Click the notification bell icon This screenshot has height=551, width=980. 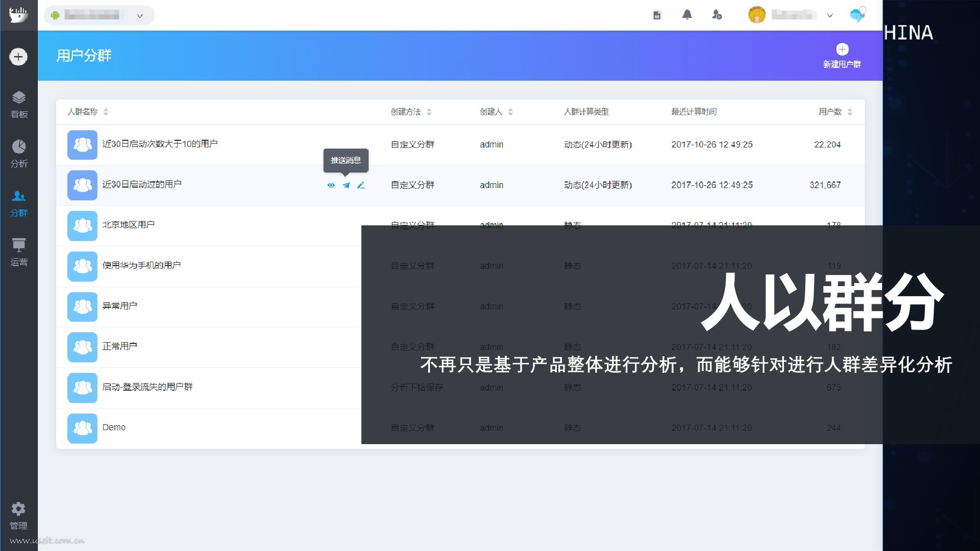(687, 15)
